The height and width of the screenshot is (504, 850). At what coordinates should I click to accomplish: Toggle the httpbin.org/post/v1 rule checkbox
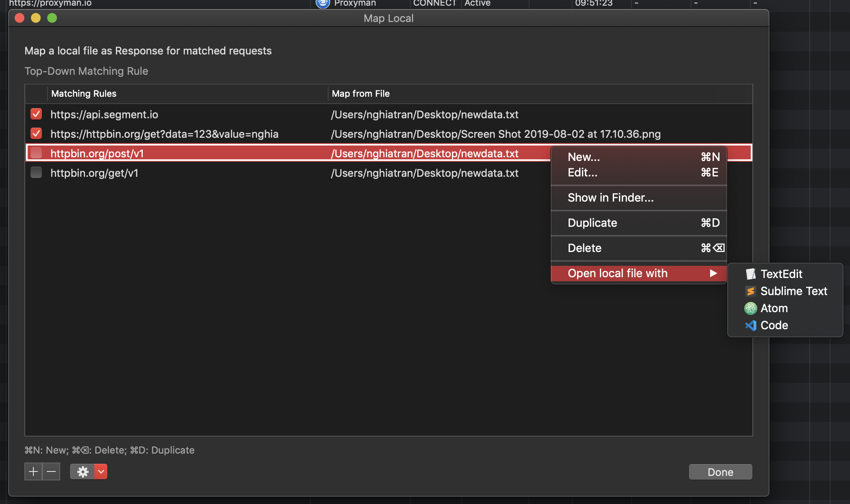coord(36,153)
